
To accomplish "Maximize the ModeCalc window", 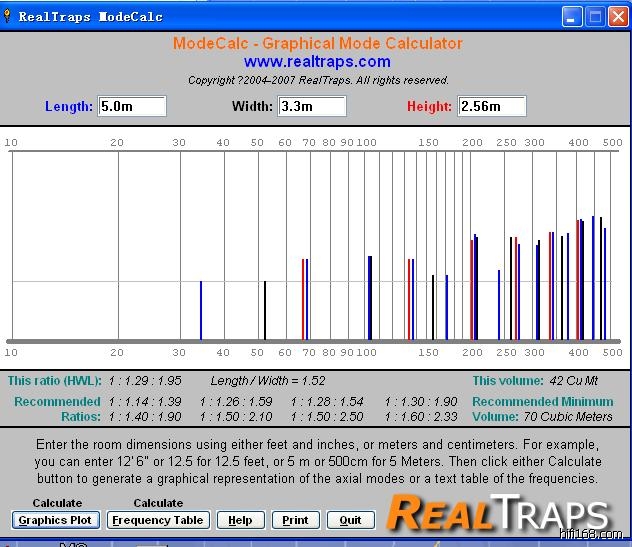I will click(x=595, y=17).
